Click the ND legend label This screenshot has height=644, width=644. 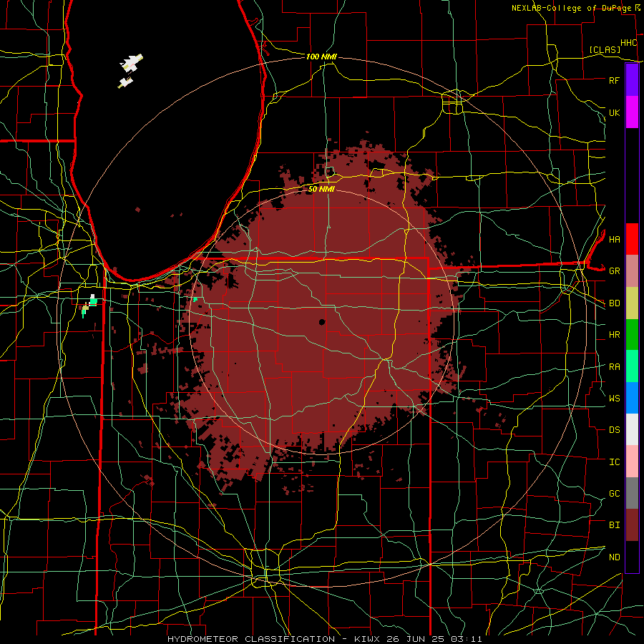(x=614, y=557)
